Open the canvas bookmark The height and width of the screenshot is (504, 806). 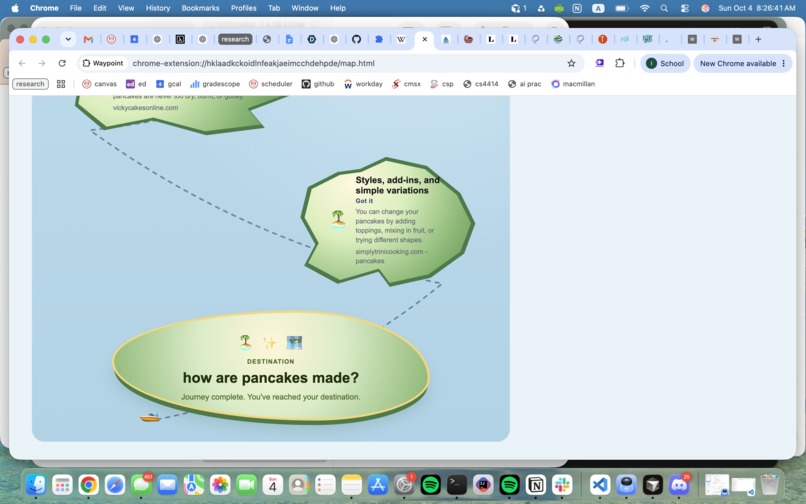click(x=99, y=84)
